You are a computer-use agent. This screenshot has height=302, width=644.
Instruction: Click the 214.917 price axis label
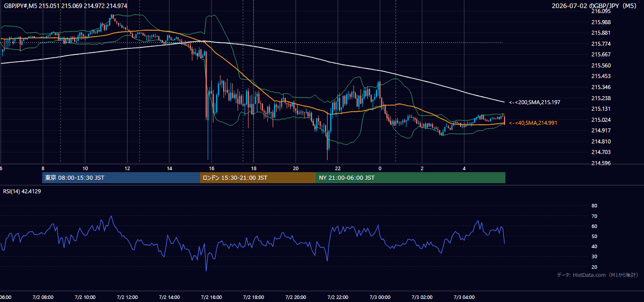tap(601, 130)
